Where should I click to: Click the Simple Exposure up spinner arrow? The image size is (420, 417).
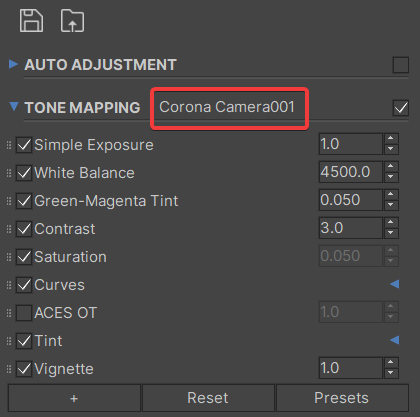(391, 139)
